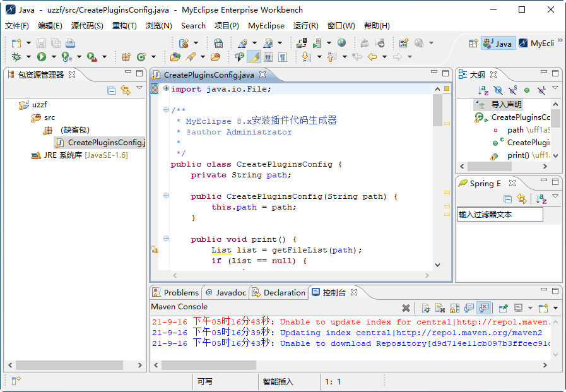Click the filter text input field

pyautogui.click(x=500, y=215)
